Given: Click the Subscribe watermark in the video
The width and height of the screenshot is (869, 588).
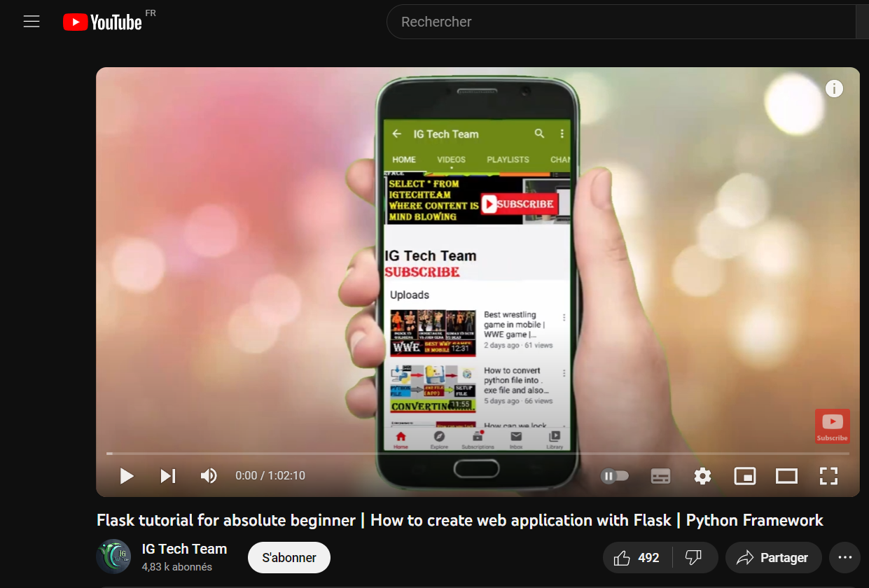Looking at the screenshot, I should click(x=832, y=426).
